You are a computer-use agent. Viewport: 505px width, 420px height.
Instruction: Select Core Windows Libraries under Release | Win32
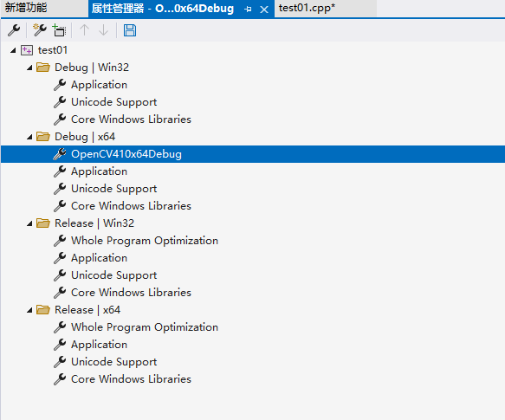pyautogui.click(x=131, y=293)
